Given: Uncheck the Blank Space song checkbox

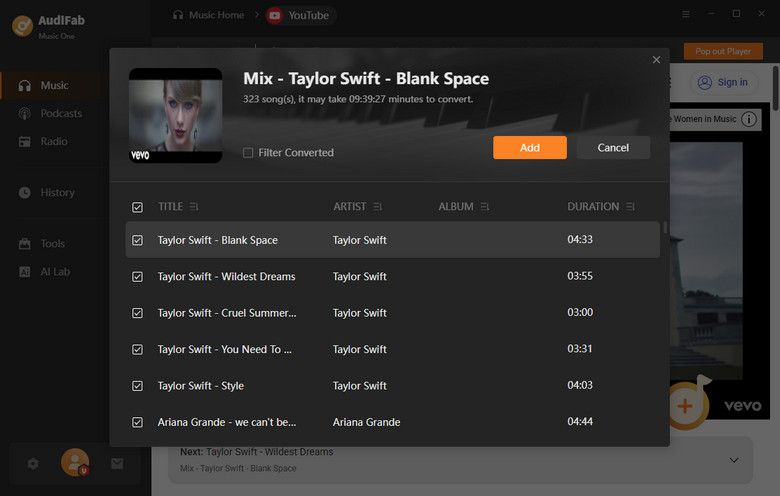Looking at the screenshot, I should click(137, 240).
